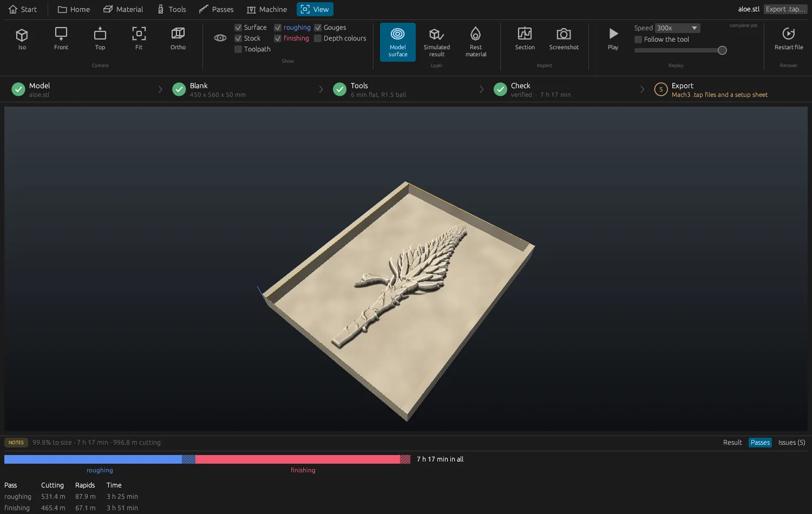Open the Start tab
The height and width of the screenshot is (514, 812).
pos(23,9)
